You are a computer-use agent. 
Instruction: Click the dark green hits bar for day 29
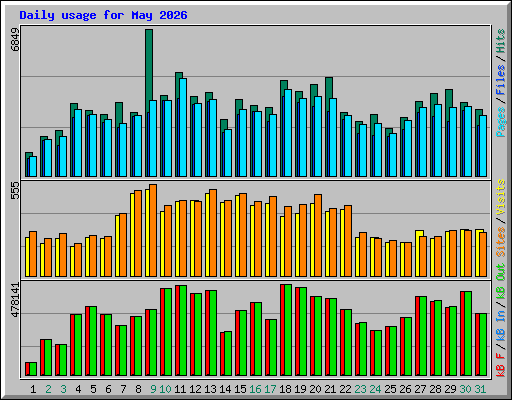[449, 98]
